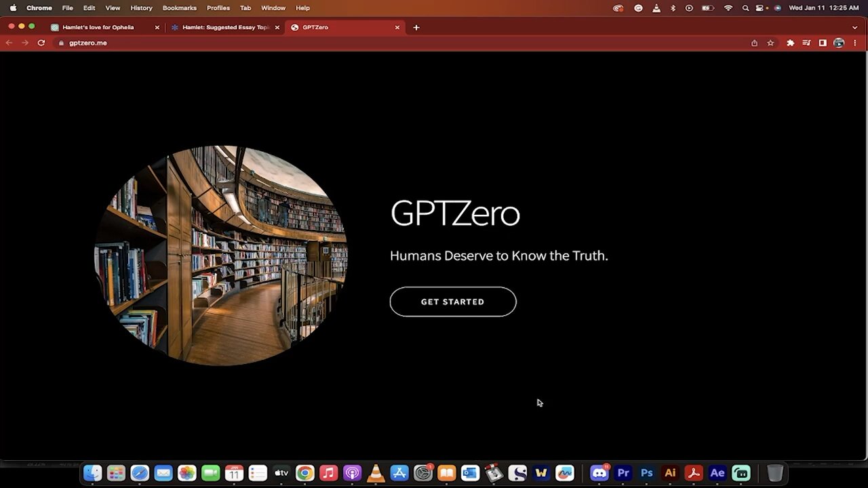Bookmark this page with the star
868x488 pixels.
[770, 43]
